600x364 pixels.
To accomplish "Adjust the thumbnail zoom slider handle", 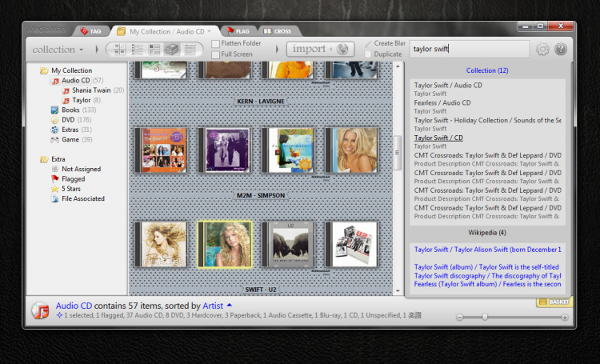I will coord(485,317).
